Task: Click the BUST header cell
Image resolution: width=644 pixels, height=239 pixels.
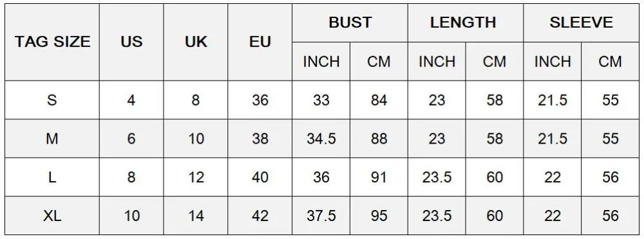Action: pos(350,23)
